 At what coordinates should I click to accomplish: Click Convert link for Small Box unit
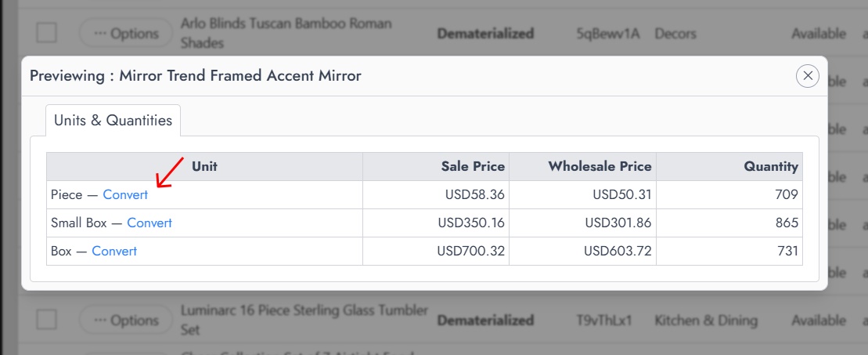[149, 223]
